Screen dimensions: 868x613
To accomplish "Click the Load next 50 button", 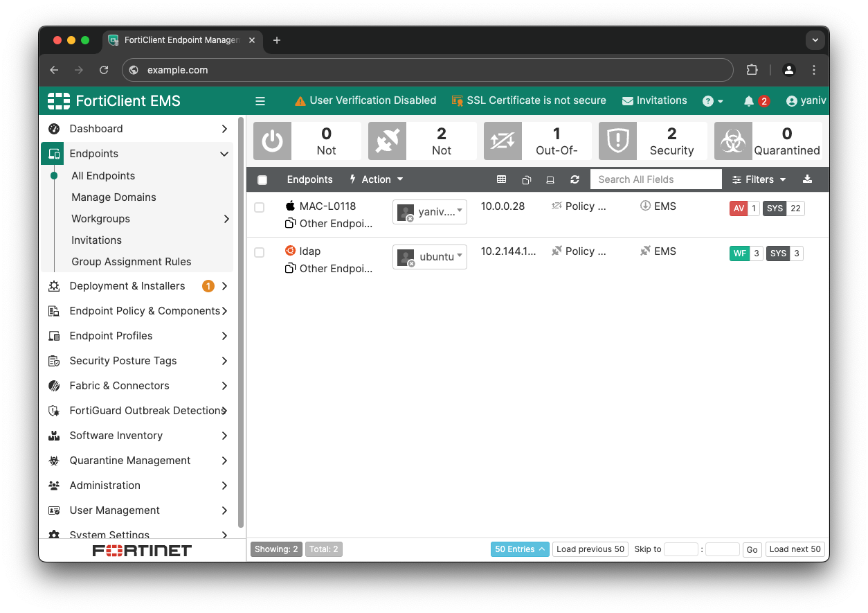I will 795,549.
